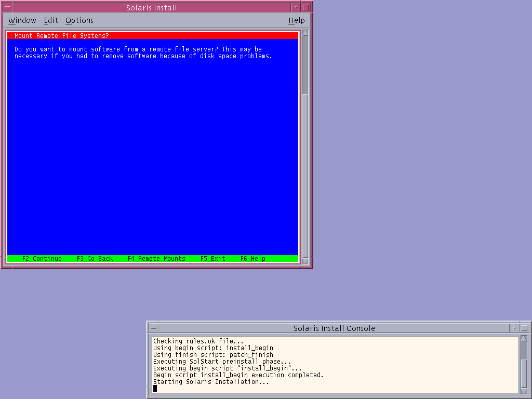Click F6_Help in the function bar
Image resolution: width=532 pixels, height=399 pixels.
click(253, 259)
